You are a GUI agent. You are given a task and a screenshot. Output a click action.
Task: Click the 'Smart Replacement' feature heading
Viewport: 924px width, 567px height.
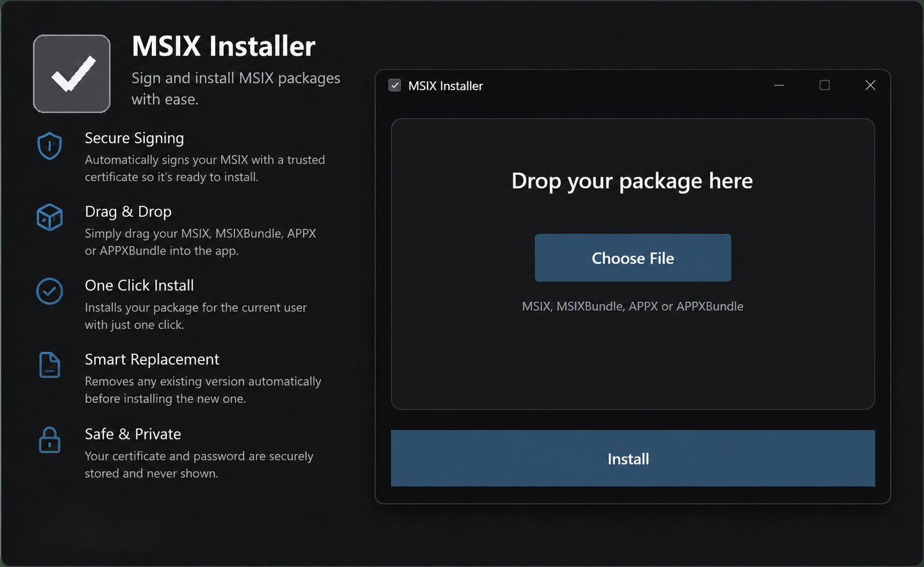coord(152,359)
